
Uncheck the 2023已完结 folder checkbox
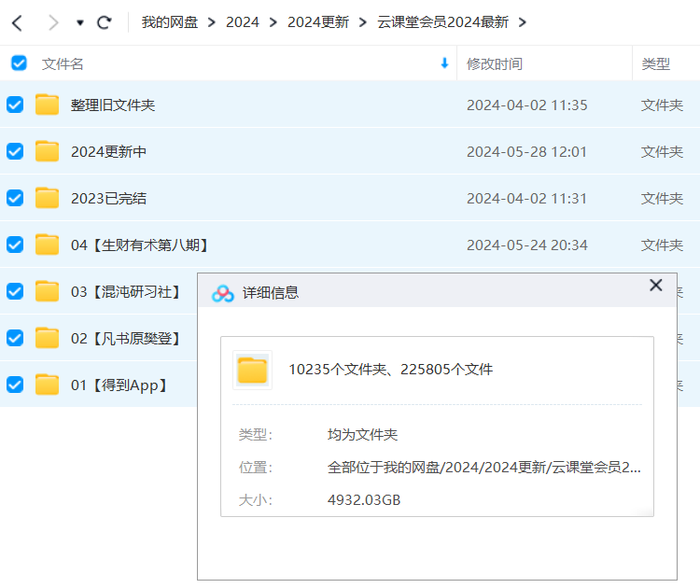(15, 198)
